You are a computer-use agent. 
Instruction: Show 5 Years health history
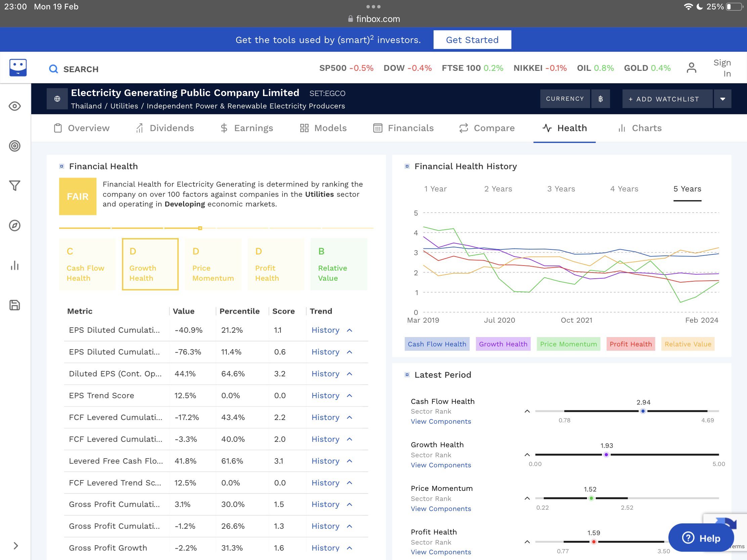point(687,189)
